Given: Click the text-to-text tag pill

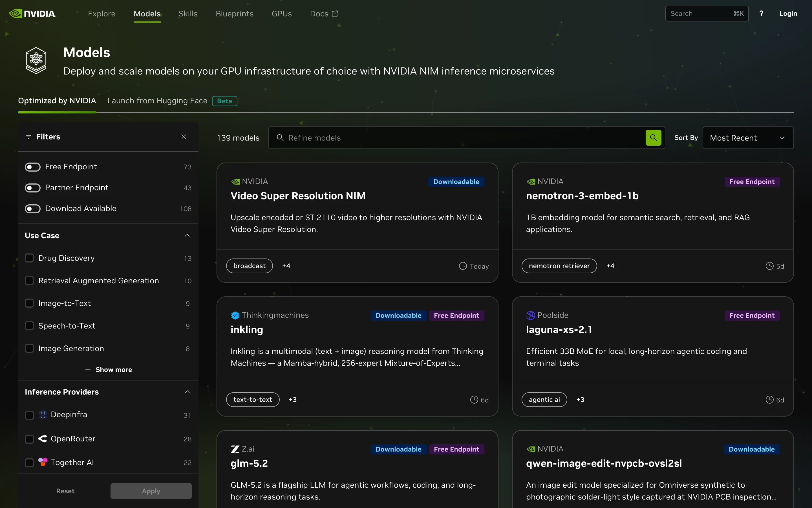Looking at the screenshot, I should click(x=253, y=399).
